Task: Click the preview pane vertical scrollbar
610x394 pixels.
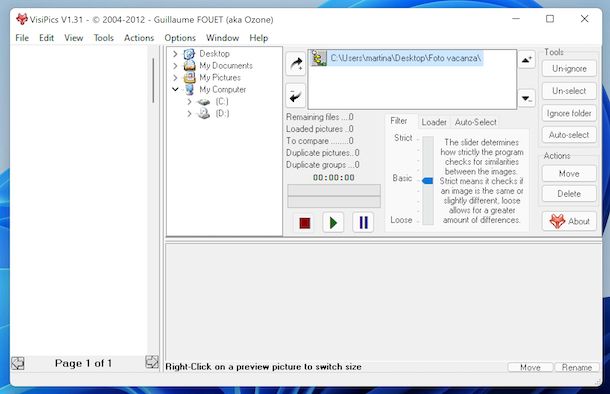Action: [x=153, y=81]
